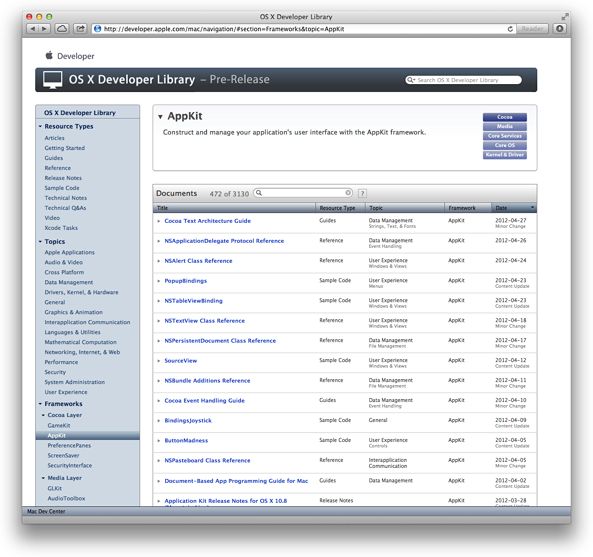Open the ButtonMadness sample code link

tap(186, 441)
